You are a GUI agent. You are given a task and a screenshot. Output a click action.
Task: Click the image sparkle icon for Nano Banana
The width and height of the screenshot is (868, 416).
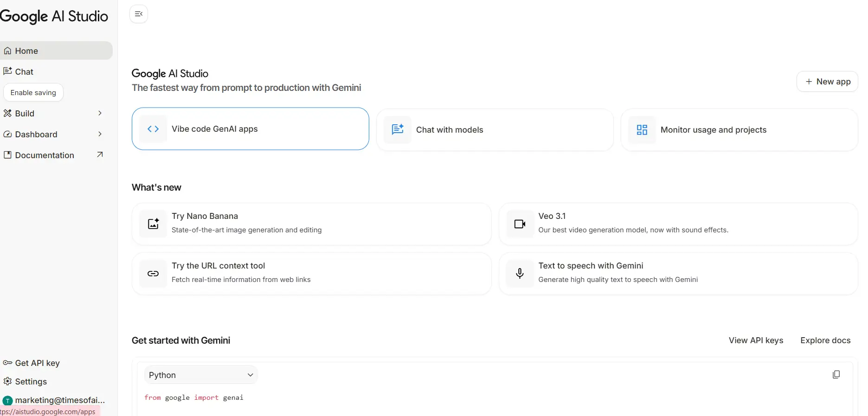tap(153, 224)
